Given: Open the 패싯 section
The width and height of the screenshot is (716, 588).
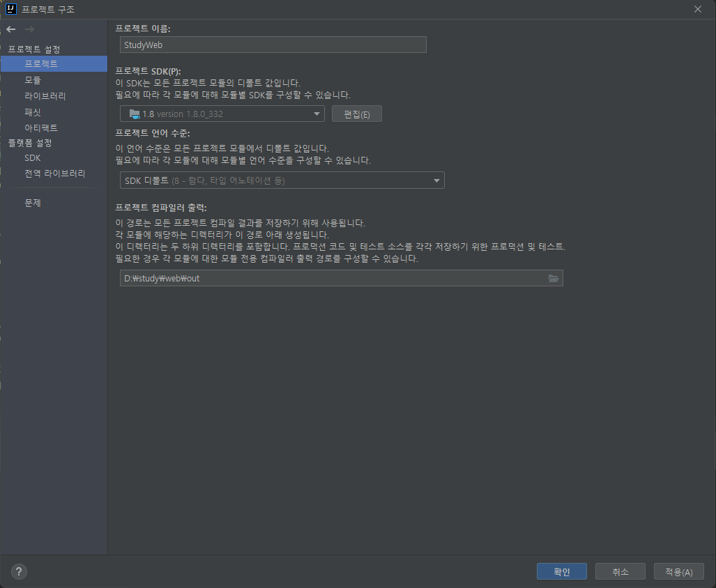Looking at the screenshot, I should (33, 112).
